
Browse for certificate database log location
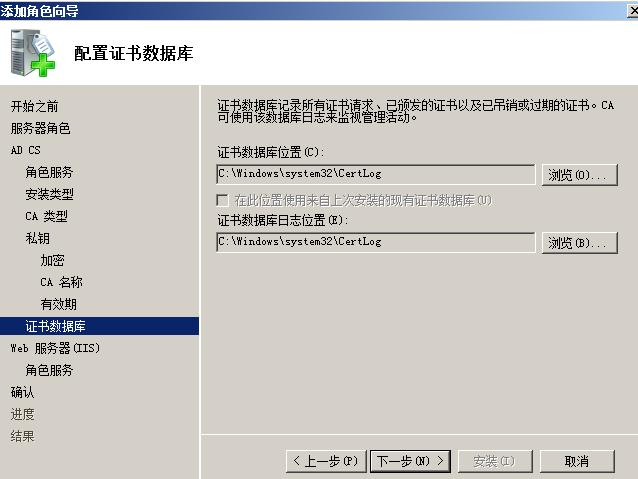pos(579,243)
